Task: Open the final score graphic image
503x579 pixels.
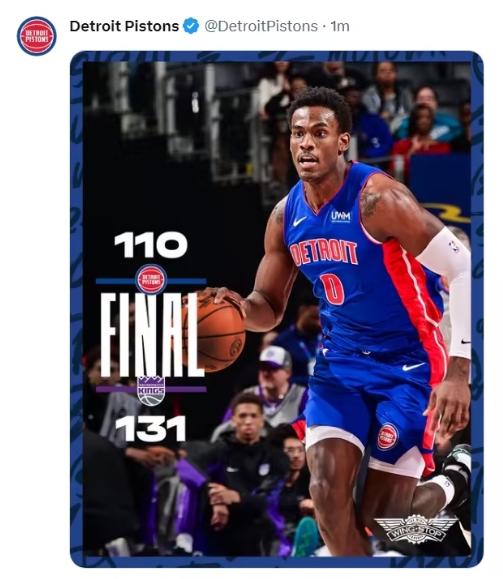Action: (277, 309)
